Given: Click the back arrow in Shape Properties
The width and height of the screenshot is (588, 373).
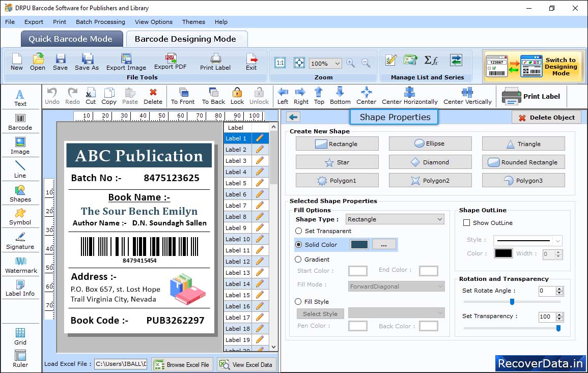Looking at the screenshot, I should tap(293, 117).
